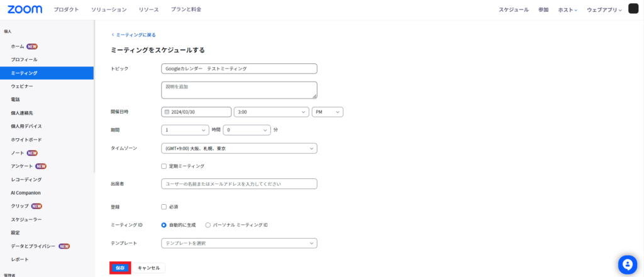Viewport: 644px width, 277px height.
Task: Open the プランと料金 top menu
Action: point(186,10)
